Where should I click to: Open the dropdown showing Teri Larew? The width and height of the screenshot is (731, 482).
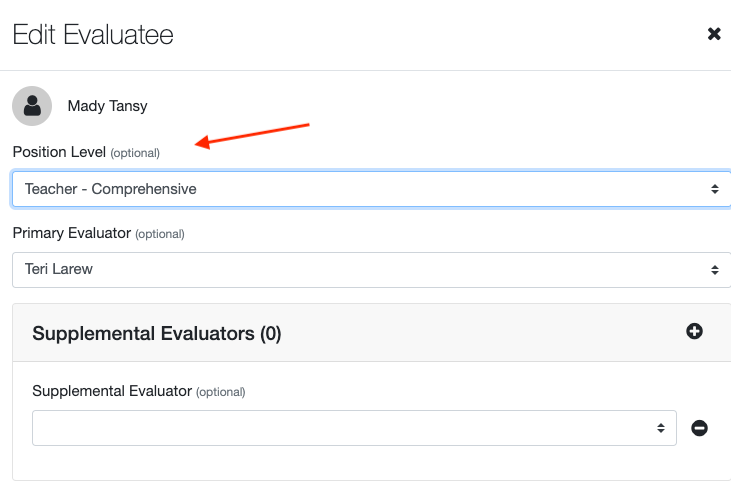(360, 270)
